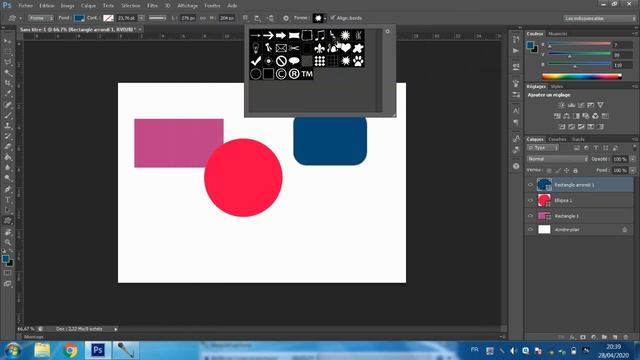This screenshot has width=640, height=360.
Task: Select the scissors custom shape
Action: tap(294, 48)
